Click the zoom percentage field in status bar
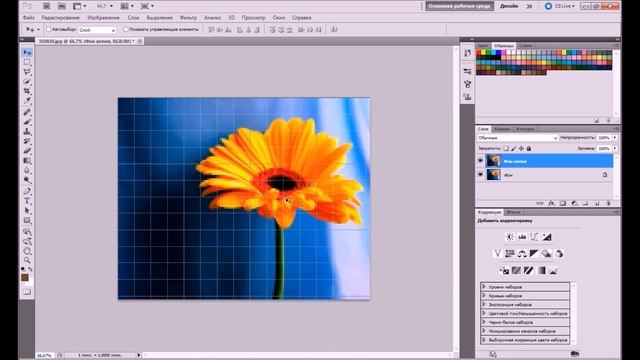Viewport: 640px width, 360px height. 44,356
